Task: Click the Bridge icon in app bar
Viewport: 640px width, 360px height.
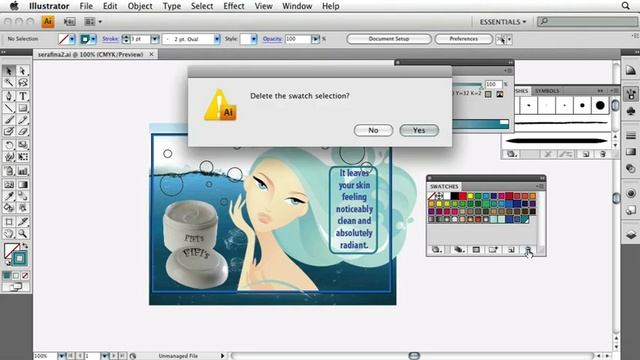Action: coord(69,22)
